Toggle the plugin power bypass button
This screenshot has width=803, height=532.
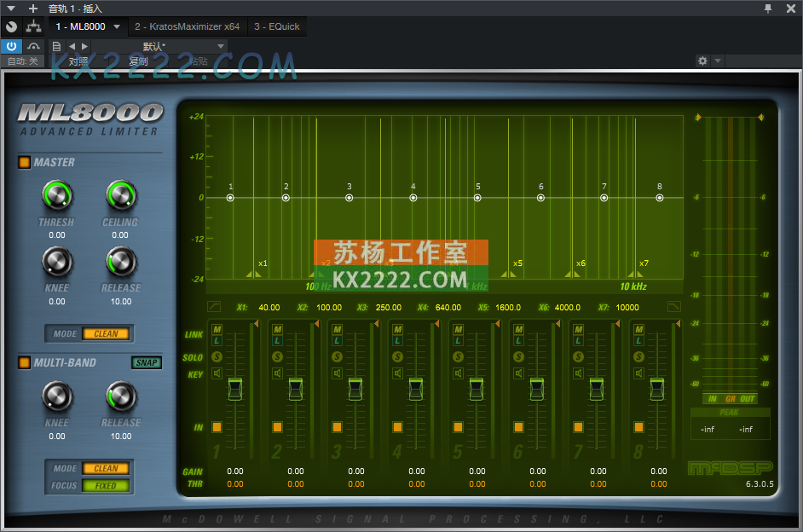point(11,46)
